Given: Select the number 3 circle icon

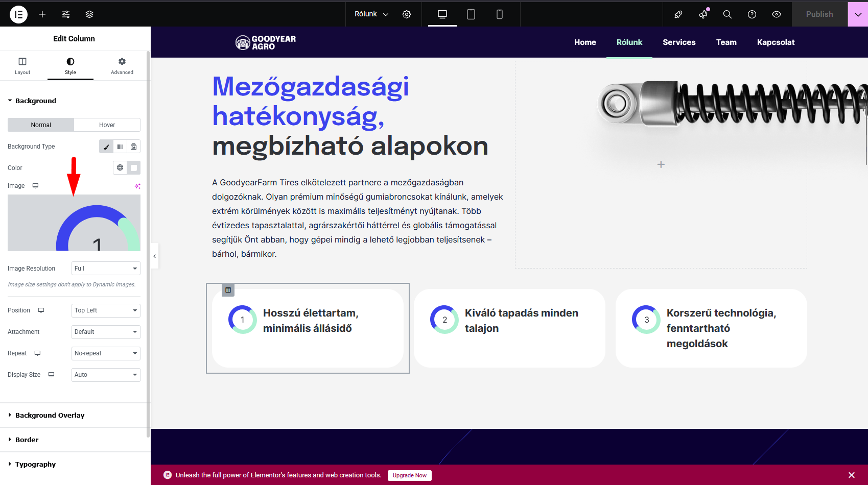Looking at the screenshot, I should [x=646, y=320].
